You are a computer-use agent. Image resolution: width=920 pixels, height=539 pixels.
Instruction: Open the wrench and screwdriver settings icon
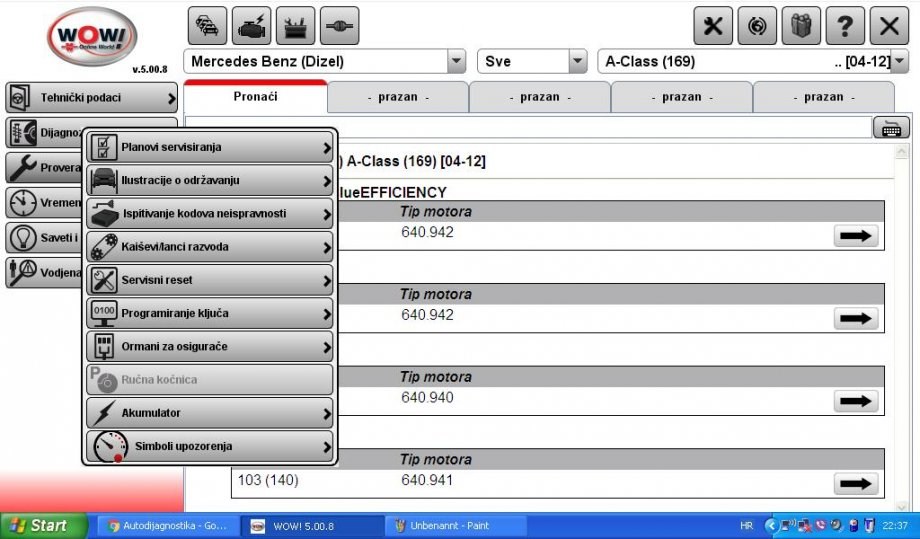pos(713,26)
